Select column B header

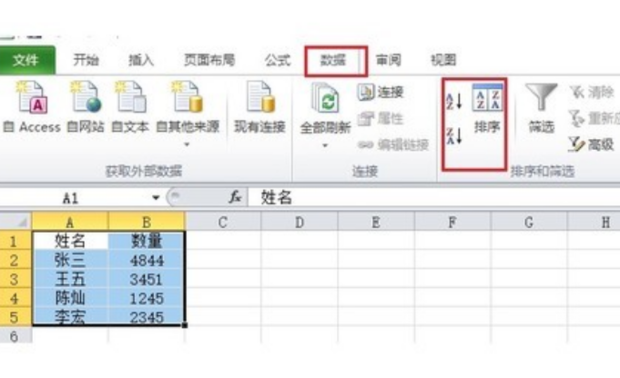146,222
